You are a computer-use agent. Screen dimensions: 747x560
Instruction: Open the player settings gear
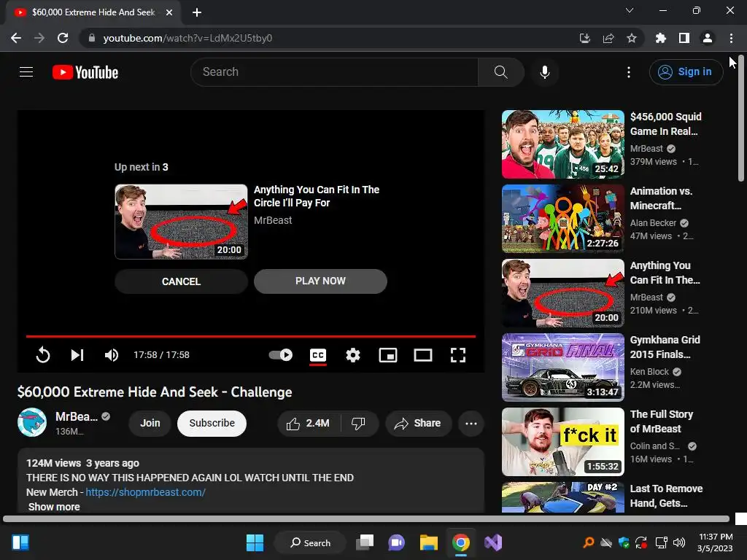[353, 355]
